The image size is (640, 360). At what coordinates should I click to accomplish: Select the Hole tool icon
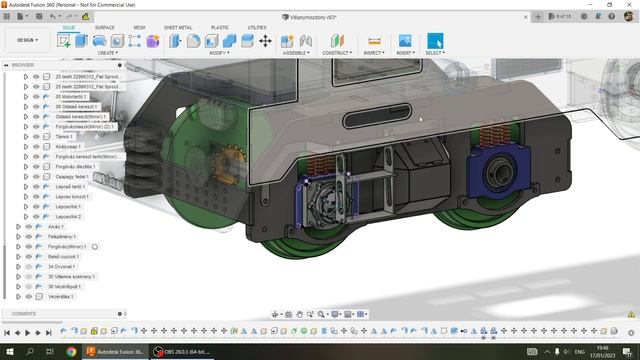[x=117, y=41]
